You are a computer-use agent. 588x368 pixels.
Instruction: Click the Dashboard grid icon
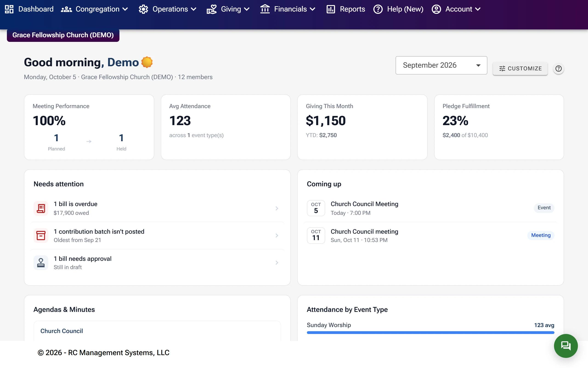9,9
